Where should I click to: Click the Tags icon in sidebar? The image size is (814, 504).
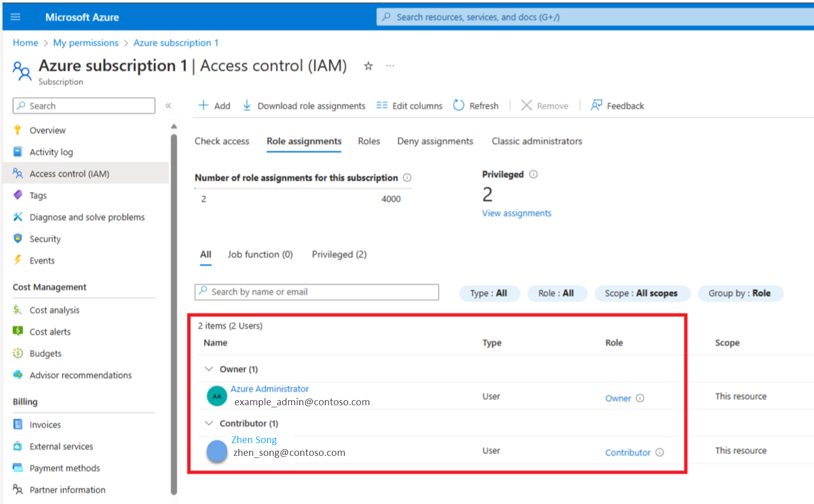pyautogui.click(x=18, y=195)
